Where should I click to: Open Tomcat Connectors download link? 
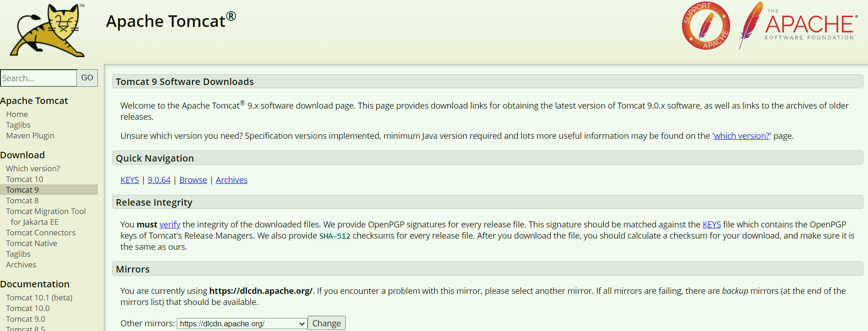(x=41, y=233)
